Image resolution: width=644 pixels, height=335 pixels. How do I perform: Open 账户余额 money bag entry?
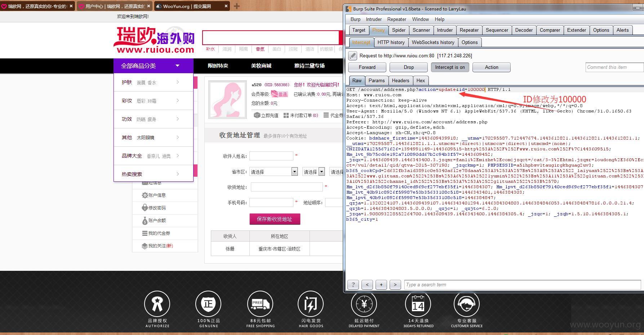tap(145, 220)
